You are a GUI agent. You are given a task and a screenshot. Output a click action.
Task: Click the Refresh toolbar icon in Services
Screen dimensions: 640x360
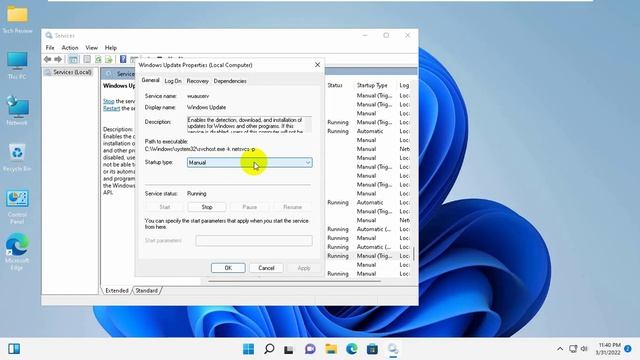click(98, 60)
